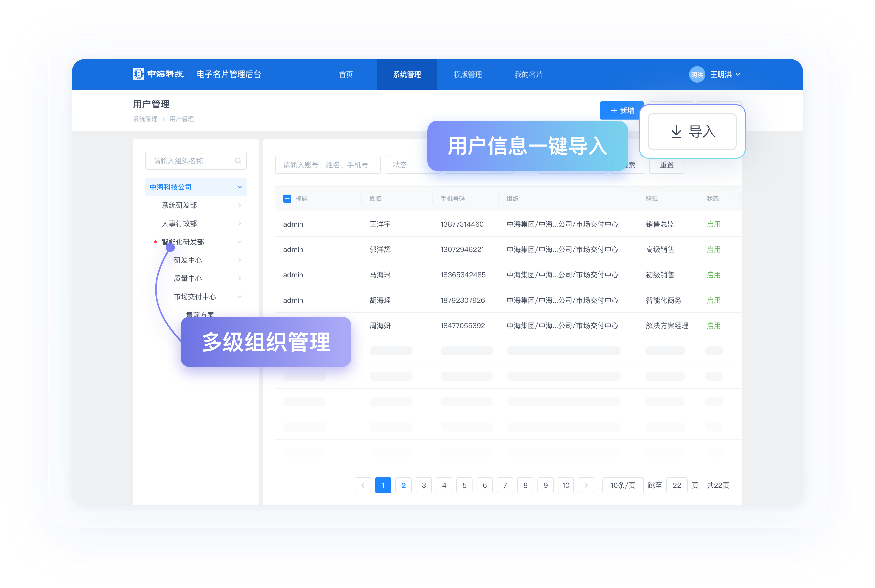
Task: Select 人事行政部 in organization tree
Action: click(179, 224)
